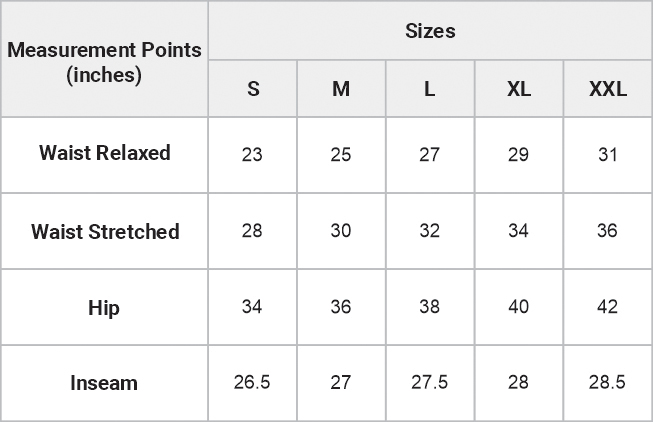Click the Hip row label
Image resolution: width=653 pixels, height=422 pixels.
(x=104, y=307)
